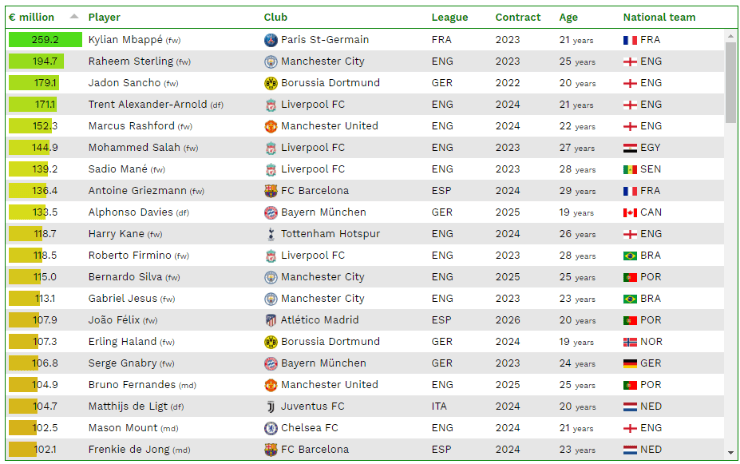Screen dimensions: 740x464
Task: Sort by the Contract column header
Action: click(x=517, y=17)
